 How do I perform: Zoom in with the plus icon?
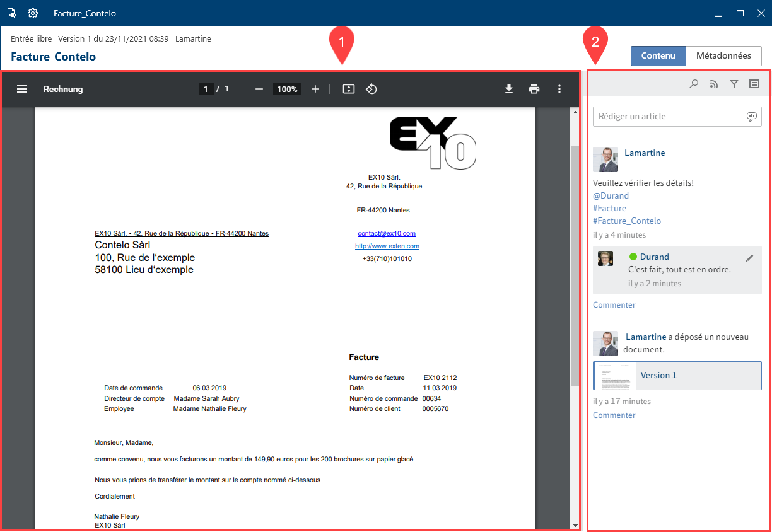click(315, 89)
